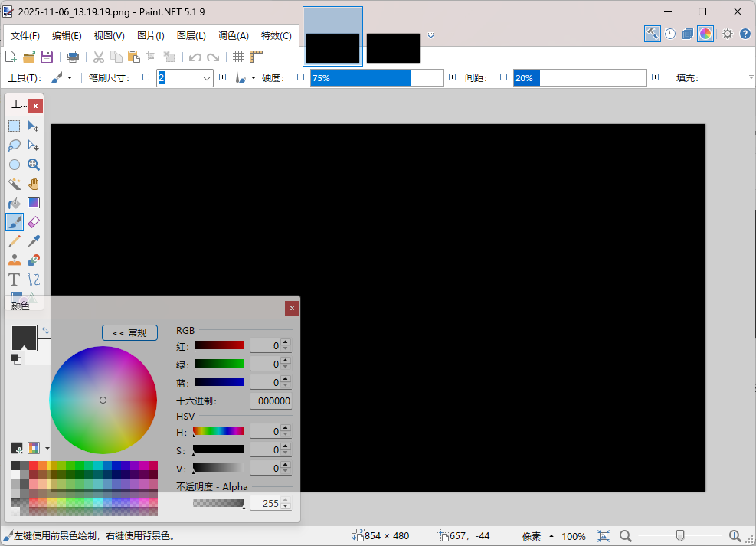Select the Magic Wand tool
Image resolution: width=756 pixels, height=546 pixels.
(x=15, y=184)
